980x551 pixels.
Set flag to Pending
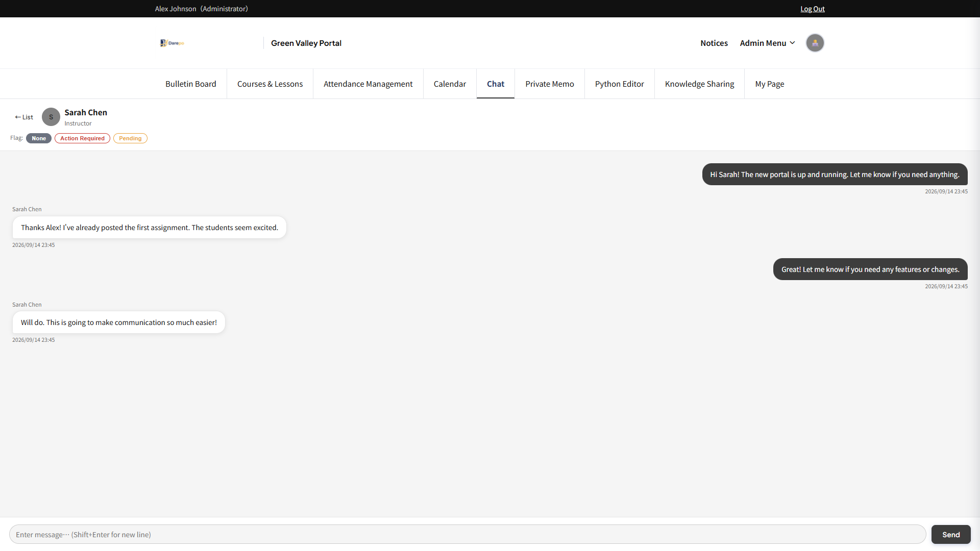130,138
